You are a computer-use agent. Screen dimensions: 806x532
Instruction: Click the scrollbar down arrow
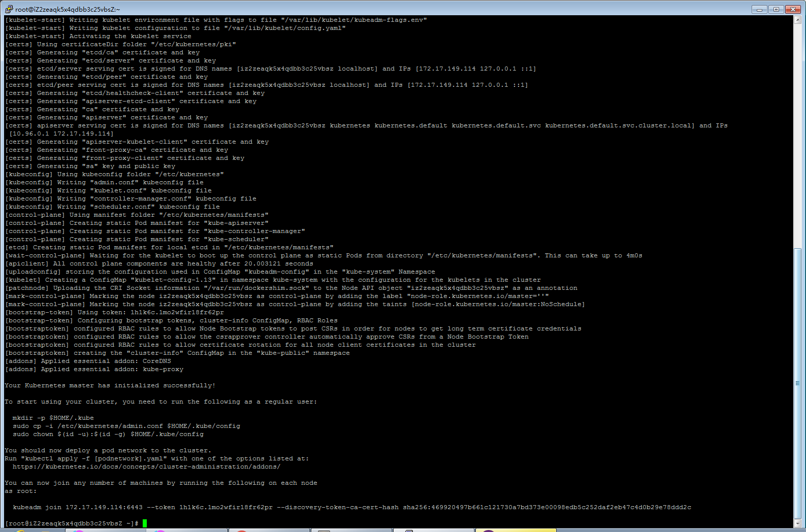point(797,523)
